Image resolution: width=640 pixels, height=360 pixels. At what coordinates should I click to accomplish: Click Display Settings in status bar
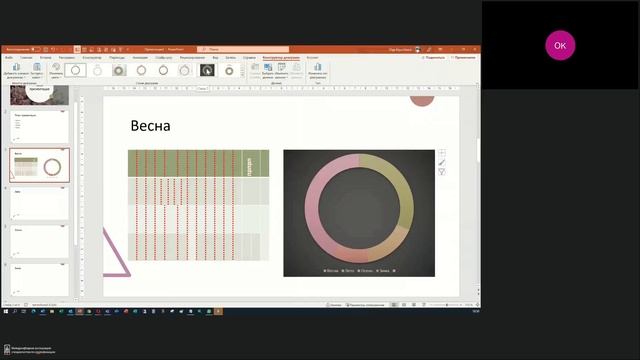click(365, 305)
